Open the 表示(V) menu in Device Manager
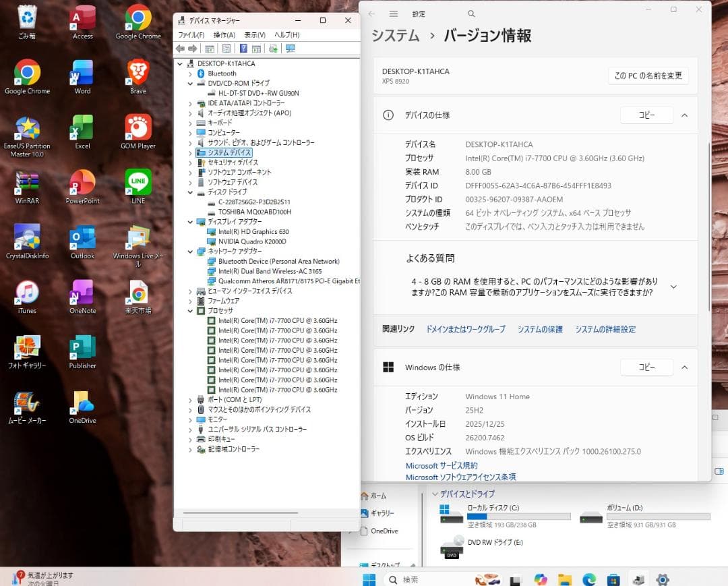This screenshot has width=728, height=586. click(255, 34)
